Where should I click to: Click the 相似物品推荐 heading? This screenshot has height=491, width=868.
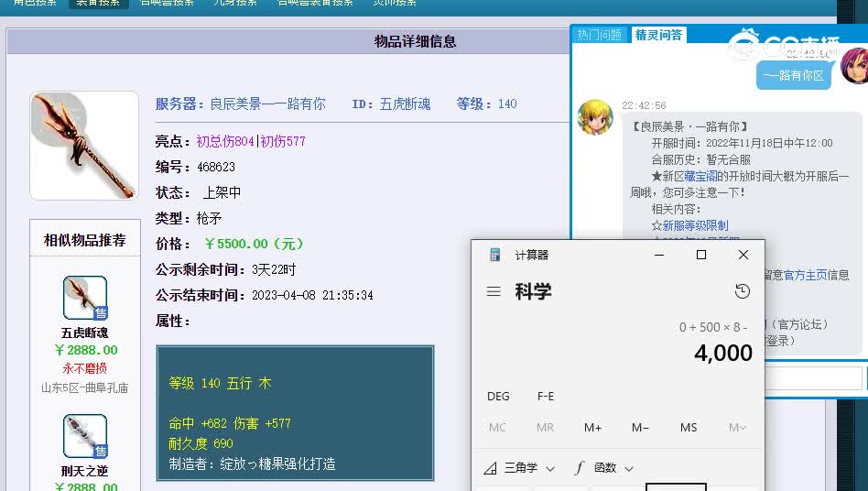click(85, 240)
